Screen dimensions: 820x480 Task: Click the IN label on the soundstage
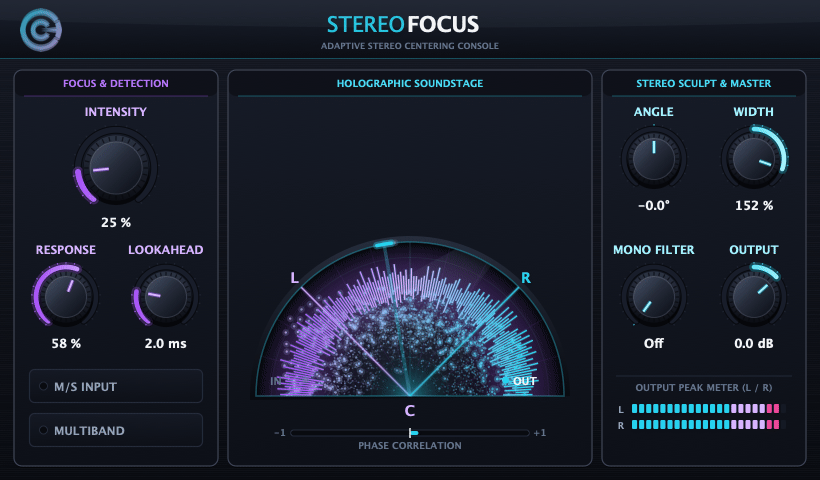tap(275, 381)
